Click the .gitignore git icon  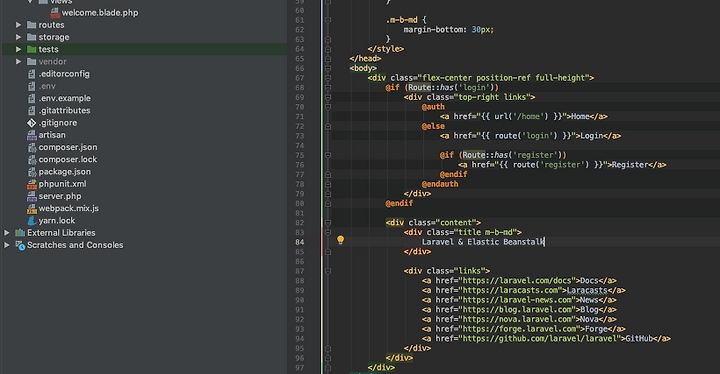pos(31,123)
